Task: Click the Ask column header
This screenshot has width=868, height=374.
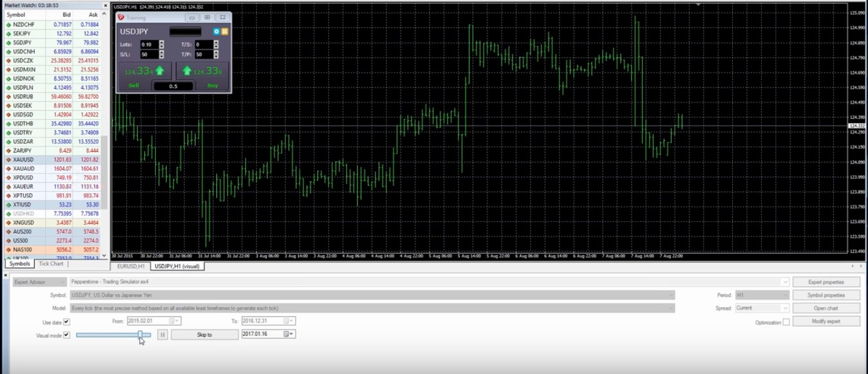Action: (87, 14)
